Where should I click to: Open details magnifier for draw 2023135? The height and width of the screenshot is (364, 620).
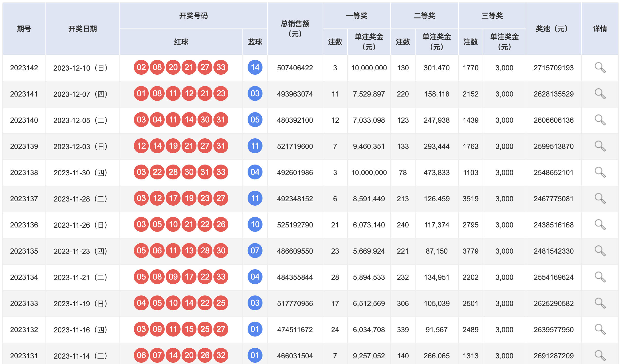[x=600, y=251]
